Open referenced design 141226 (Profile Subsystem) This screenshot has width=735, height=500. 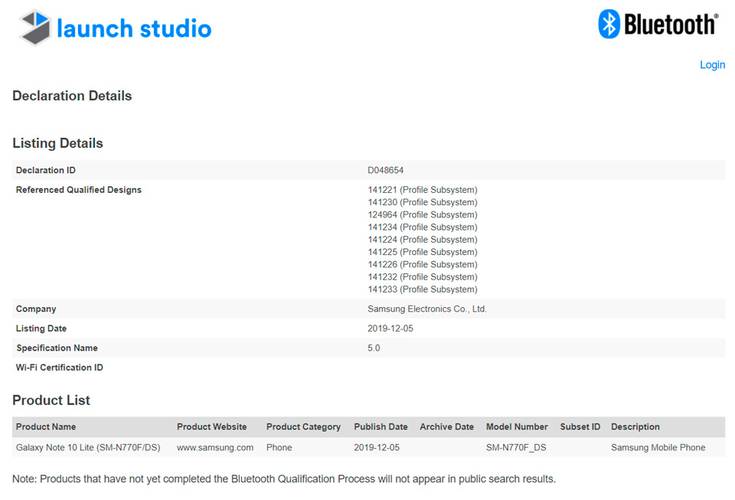(x=422, y=264)
